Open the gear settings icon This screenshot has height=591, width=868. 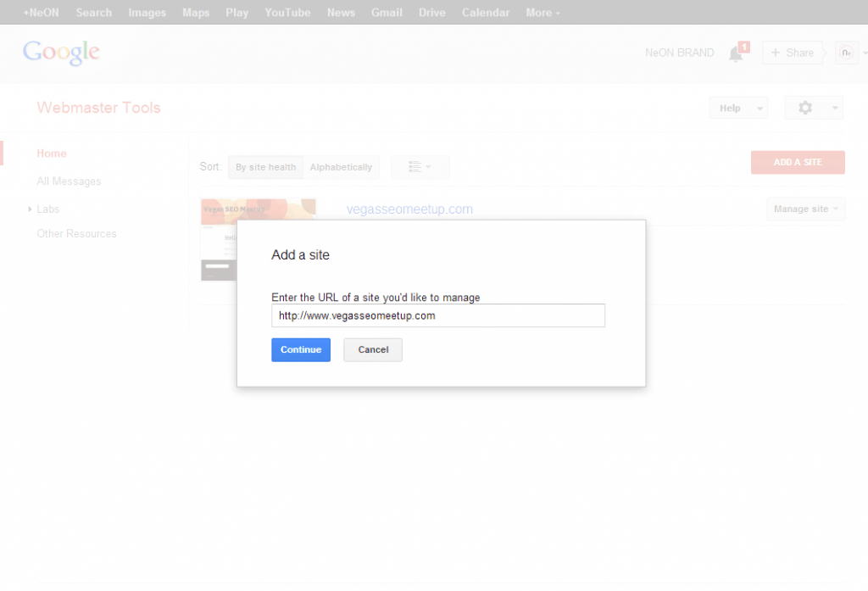(x=805, y=108)
